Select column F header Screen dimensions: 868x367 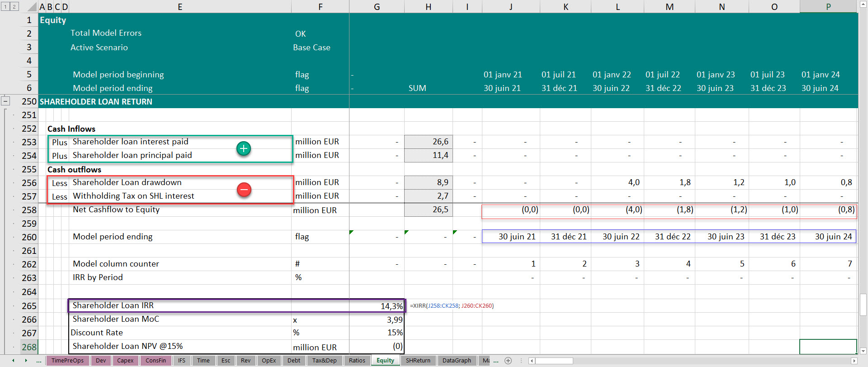pos(320,7)
